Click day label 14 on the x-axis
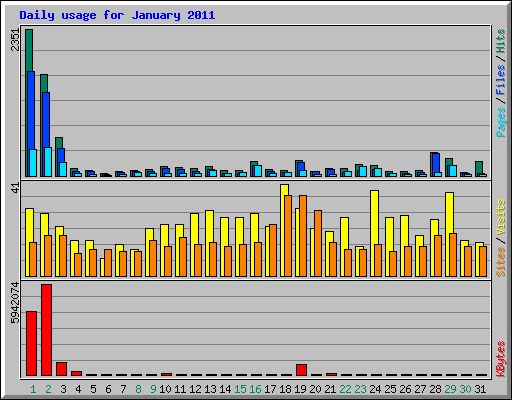Image resolution: width=512 pixels, height=400 pixels. (x=225, y=389)
